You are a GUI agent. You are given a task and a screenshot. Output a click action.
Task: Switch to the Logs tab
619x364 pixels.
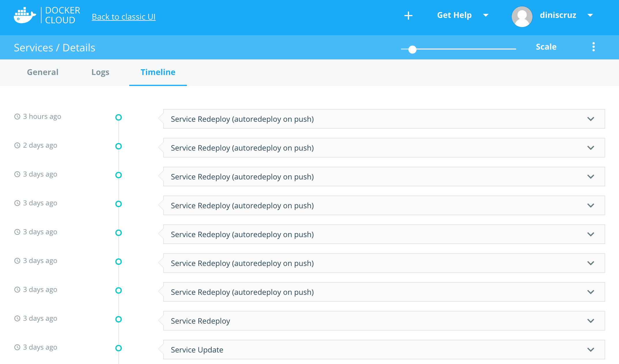tap(100, 72)
